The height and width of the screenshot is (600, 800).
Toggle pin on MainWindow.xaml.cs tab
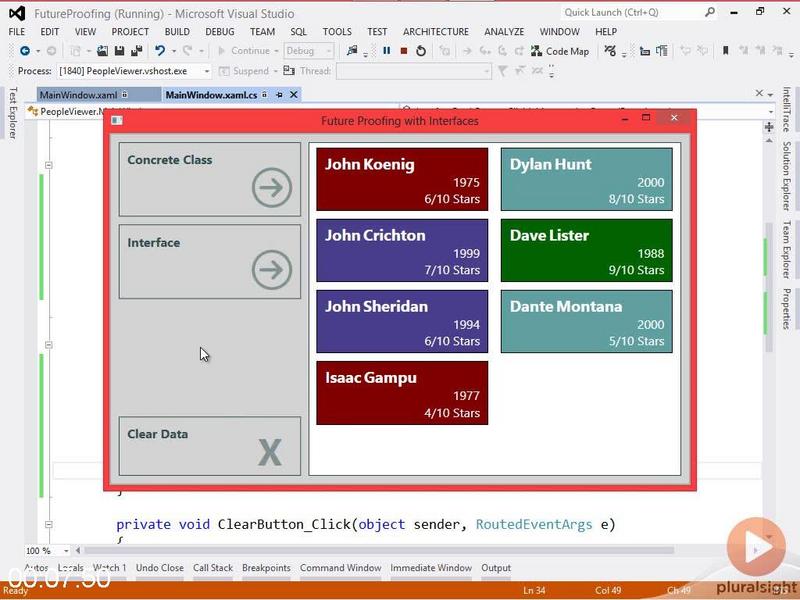[x=279, y=94]
